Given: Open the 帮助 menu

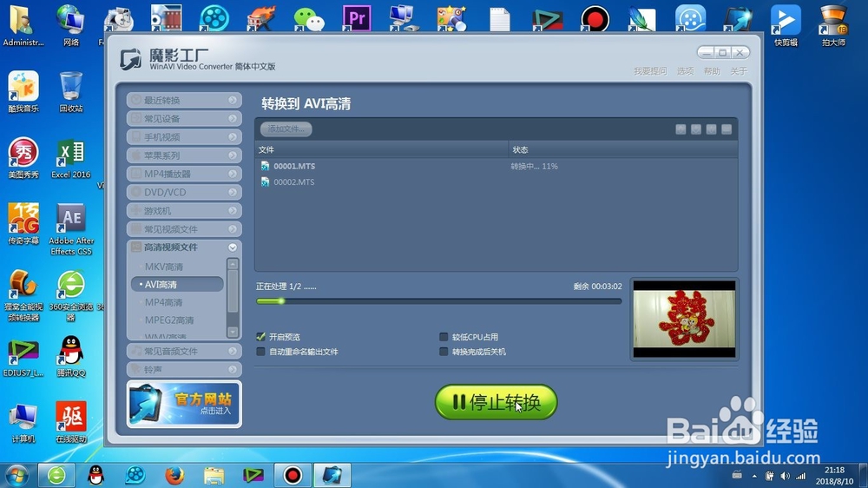Looking at the screenshot, I should pyautogui.click(x=712, y=71).
